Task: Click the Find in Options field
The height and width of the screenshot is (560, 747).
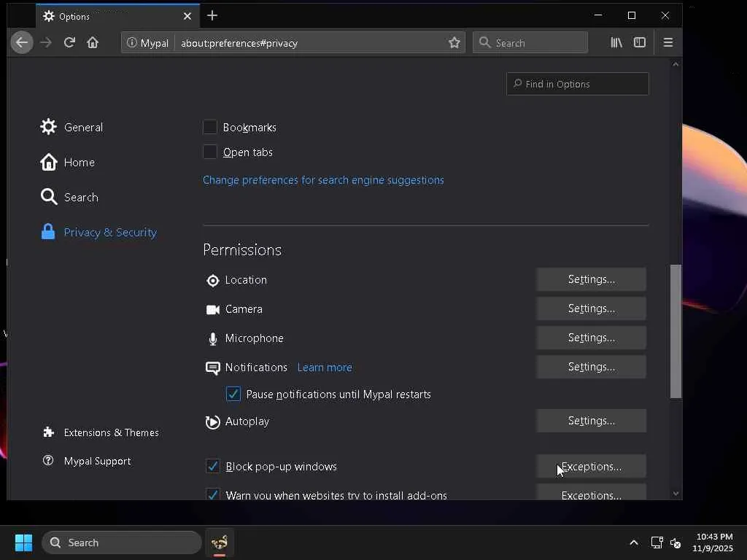Action: (578, 84)
